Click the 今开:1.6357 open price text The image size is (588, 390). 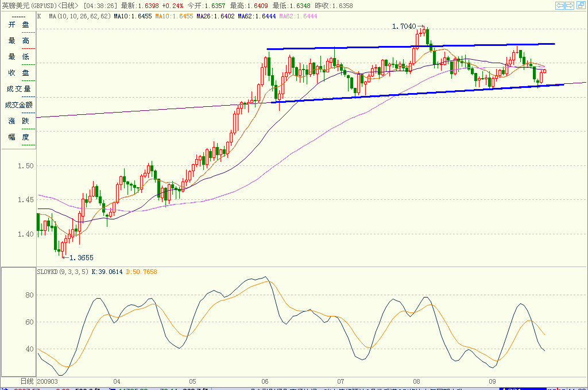click(x=207, y=6)
